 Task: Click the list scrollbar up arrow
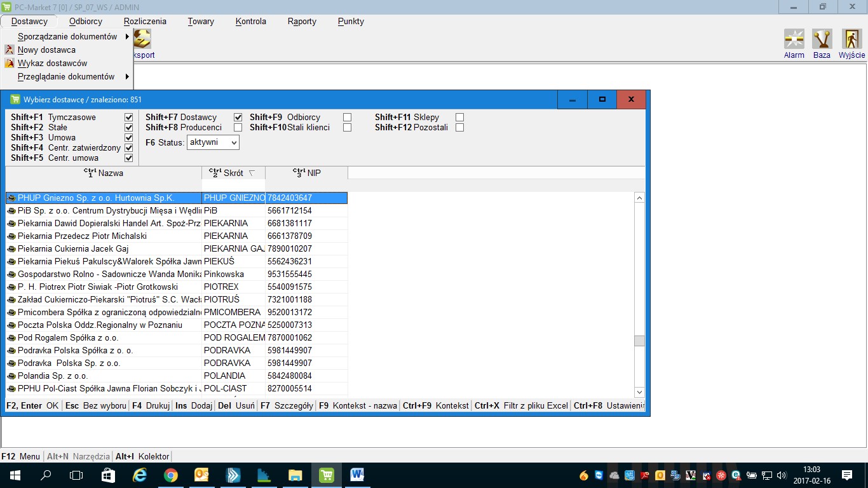click(x=639, y=198)
